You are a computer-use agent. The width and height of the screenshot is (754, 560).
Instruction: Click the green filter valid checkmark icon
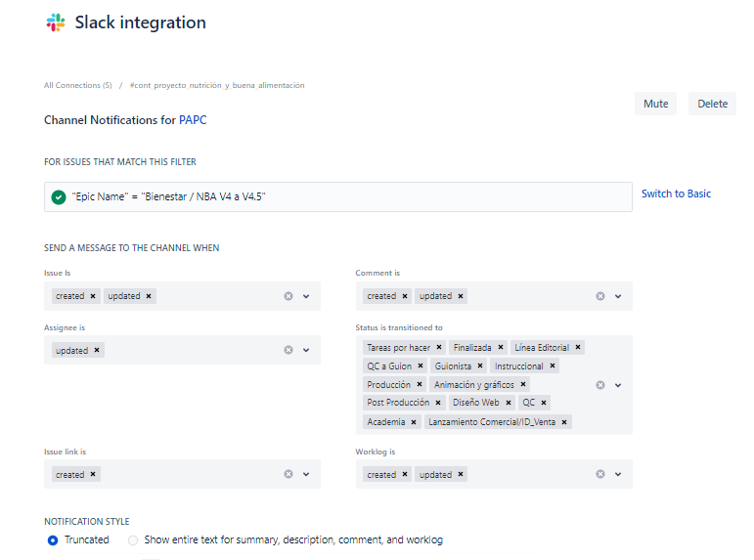(59, 197)
